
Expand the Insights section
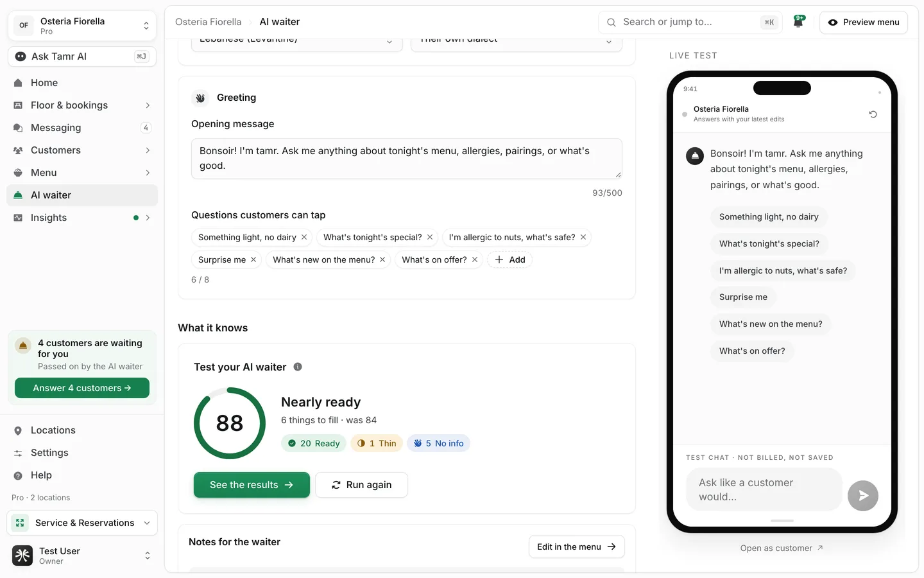point(148,218)
